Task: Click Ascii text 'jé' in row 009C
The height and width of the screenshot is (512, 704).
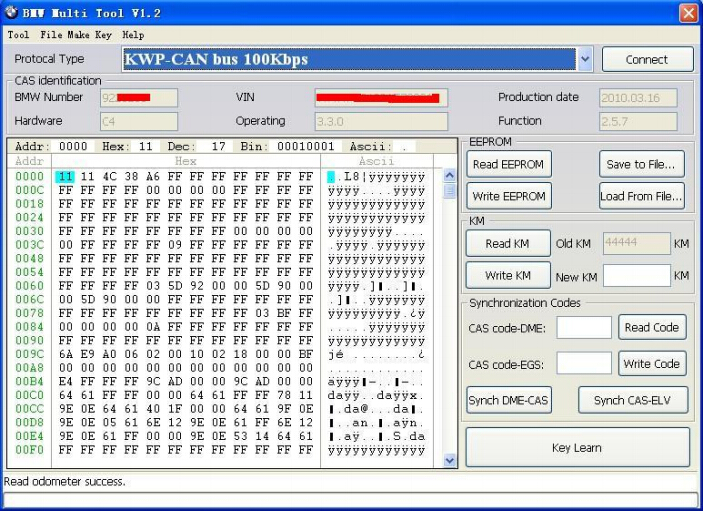Action: tap(336, 354)
